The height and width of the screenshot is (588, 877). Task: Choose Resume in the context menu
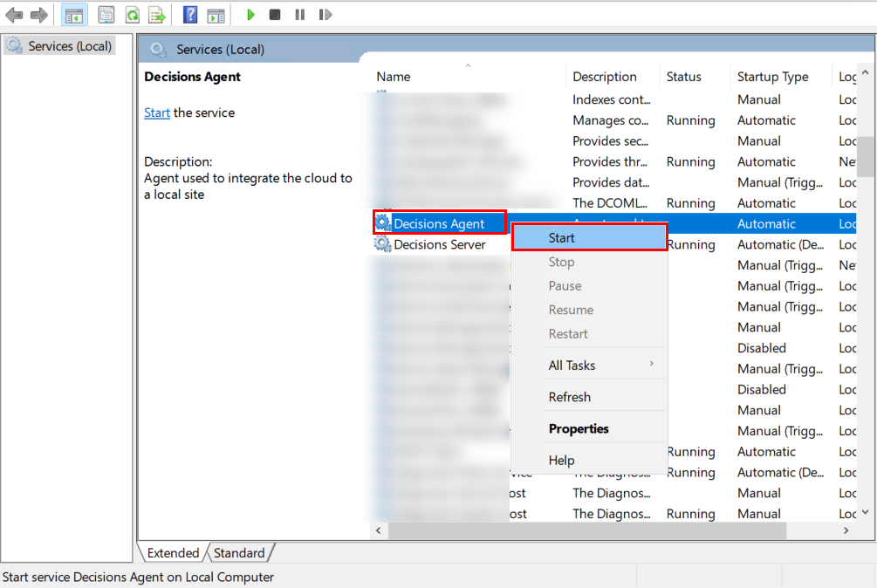click(x=590, y=310)
